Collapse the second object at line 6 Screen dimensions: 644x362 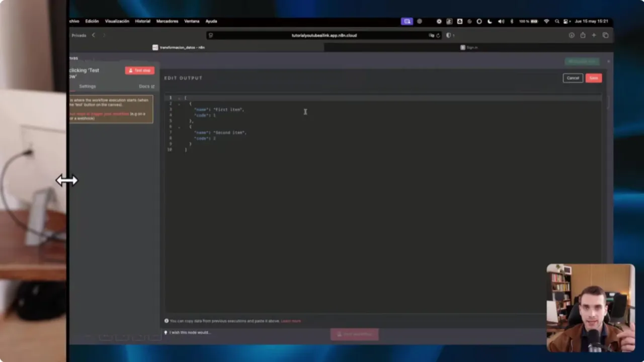[x=179, y=127]
